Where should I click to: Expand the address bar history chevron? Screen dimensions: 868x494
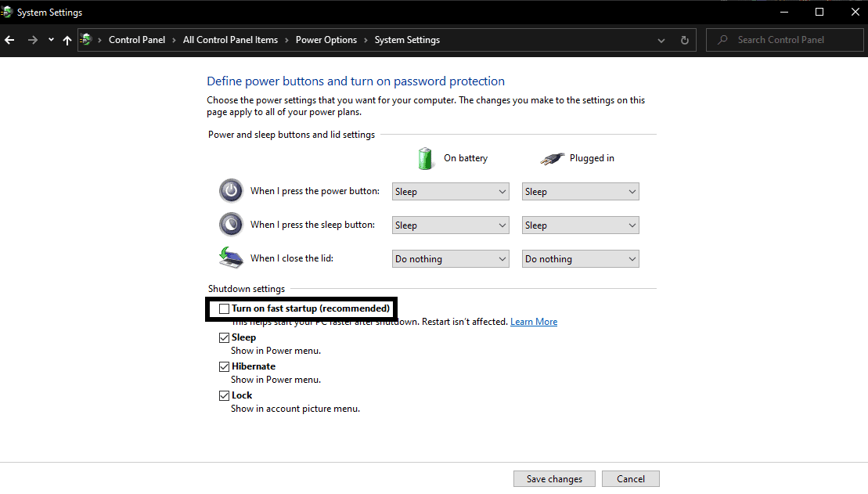(x=661, y=39)
